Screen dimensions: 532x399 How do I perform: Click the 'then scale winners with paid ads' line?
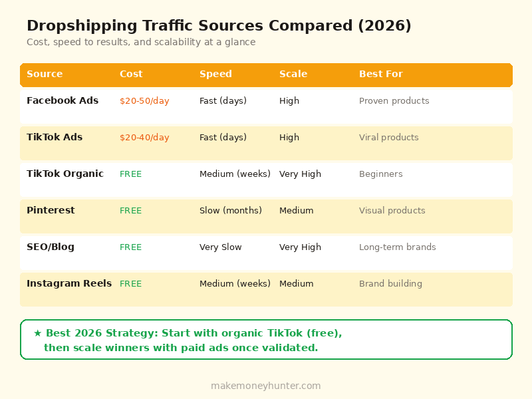pyautogui.click(x=181, y=348)
